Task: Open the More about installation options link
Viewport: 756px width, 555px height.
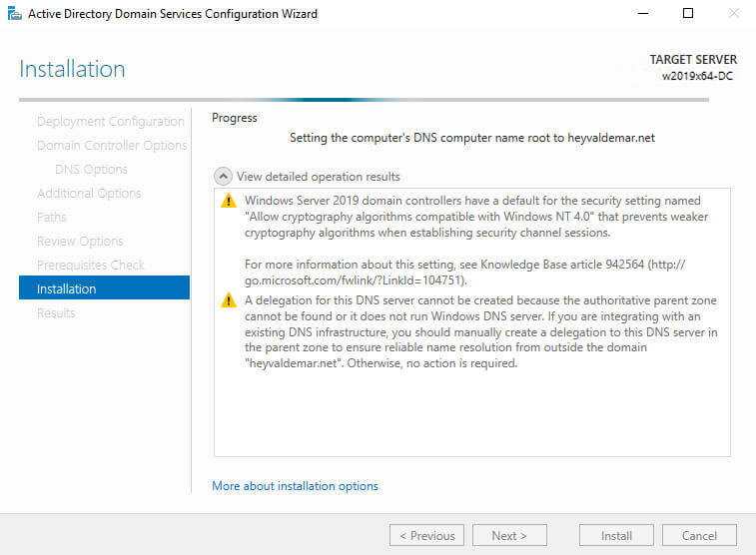Action: click(295, 485)
